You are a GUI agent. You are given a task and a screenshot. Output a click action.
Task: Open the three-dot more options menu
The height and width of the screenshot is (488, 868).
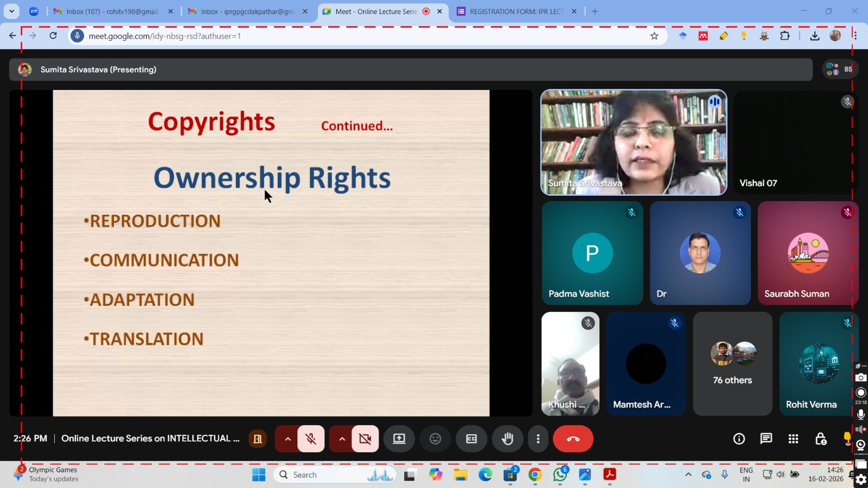[538, 439]
